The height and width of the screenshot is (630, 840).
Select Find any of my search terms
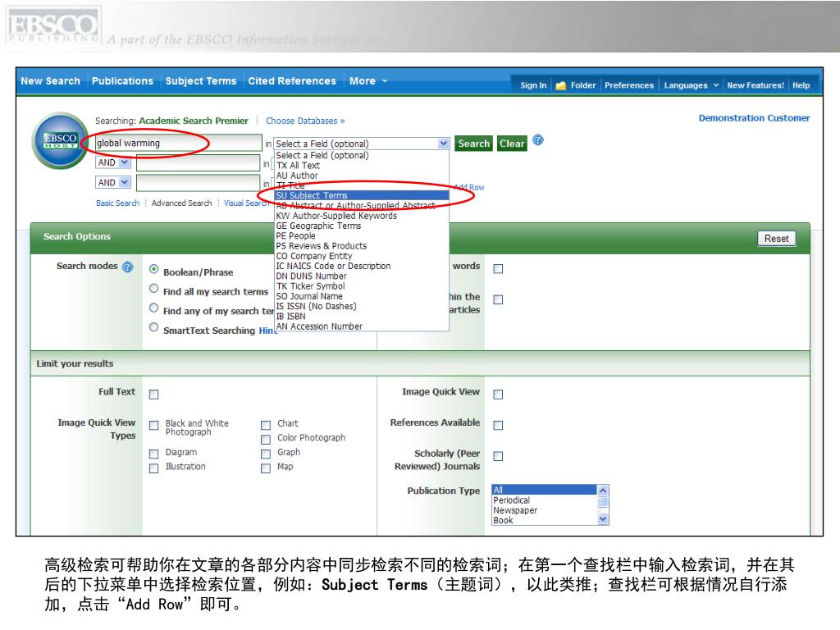153,308
